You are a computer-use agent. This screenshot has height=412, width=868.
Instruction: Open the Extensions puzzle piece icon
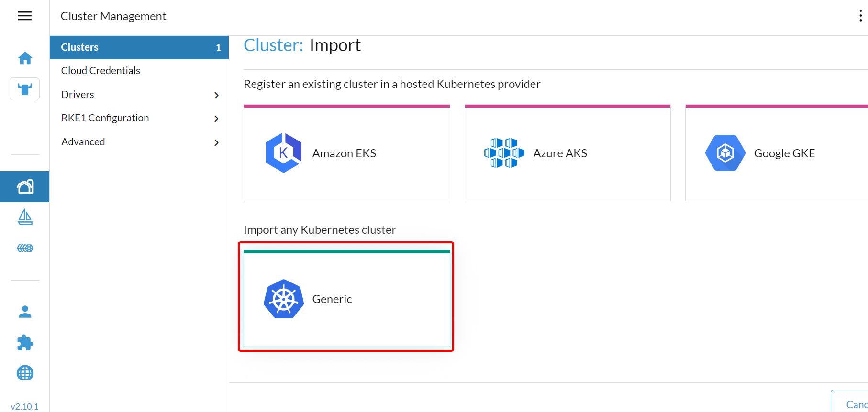25,342
